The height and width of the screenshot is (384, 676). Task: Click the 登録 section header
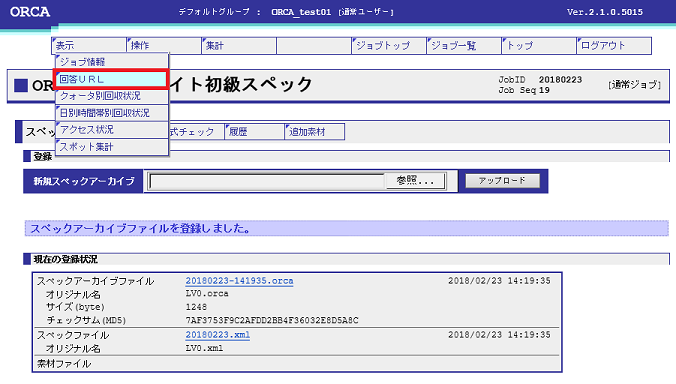click(x=43, y=156)
